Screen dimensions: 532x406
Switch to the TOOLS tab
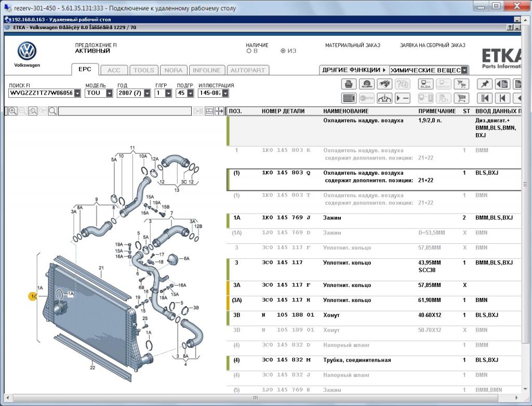[x=143, y=70]
